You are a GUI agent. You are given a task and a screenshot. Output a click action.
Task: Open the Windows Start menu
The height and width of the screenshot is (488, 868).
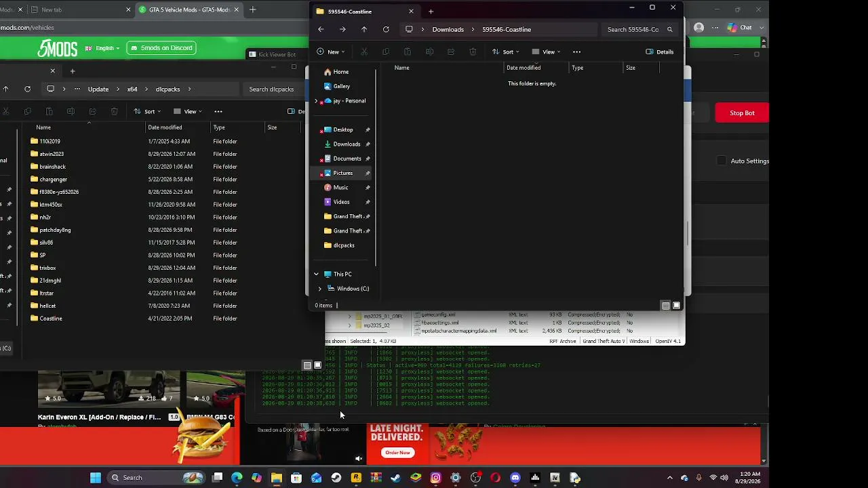coord(96,478)
